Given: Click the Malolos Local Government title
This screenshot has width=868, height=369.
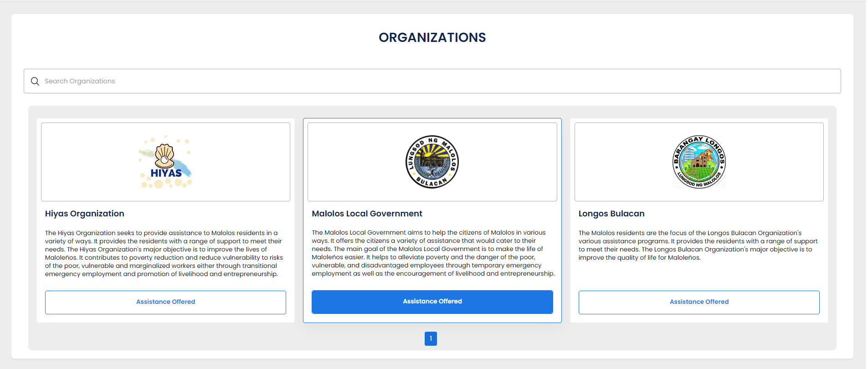Looking at the screenshot, I should pos(367,214).
